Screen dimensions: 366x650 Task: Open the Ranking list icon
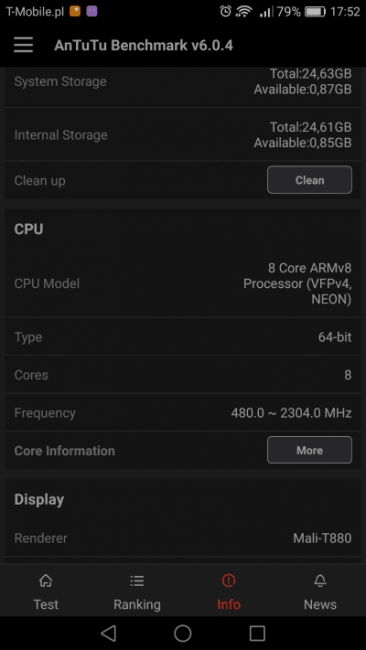[137, 581]
